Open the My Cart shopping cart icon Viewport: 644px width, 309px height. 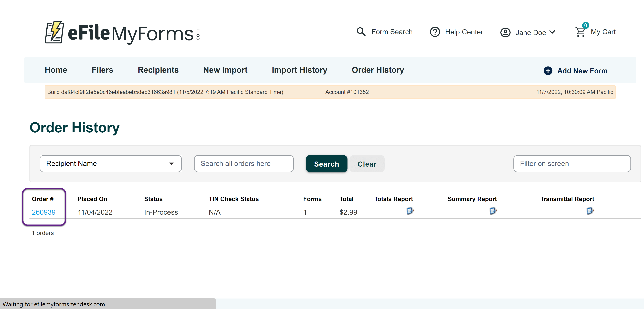(580, 32)
